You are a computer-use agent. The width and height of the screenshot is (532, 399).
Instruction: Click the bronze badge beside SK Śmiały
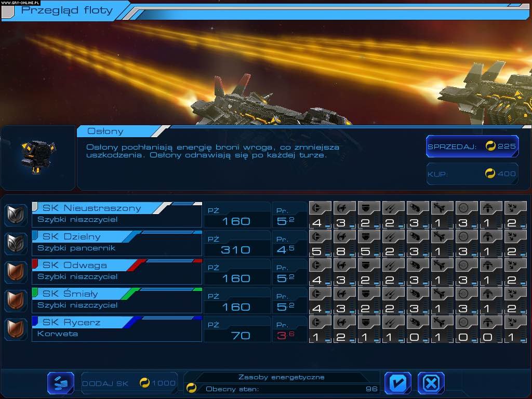pos(16,300)
